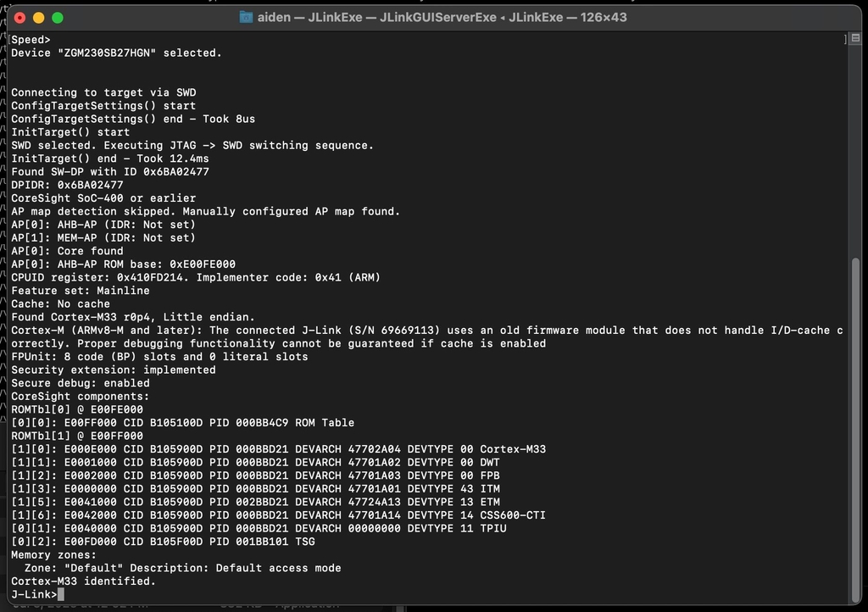Click 'CoreSight SoC-400 or earlier' line
Image resolution: width=868 pixels, height=612 pixels.
coord(103,198)
